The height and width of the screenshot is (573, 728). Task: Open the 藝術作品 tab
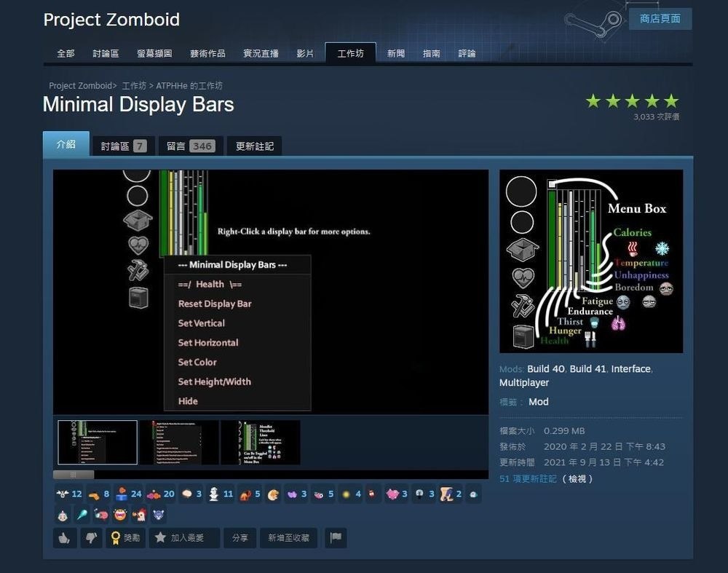(207, 53)
